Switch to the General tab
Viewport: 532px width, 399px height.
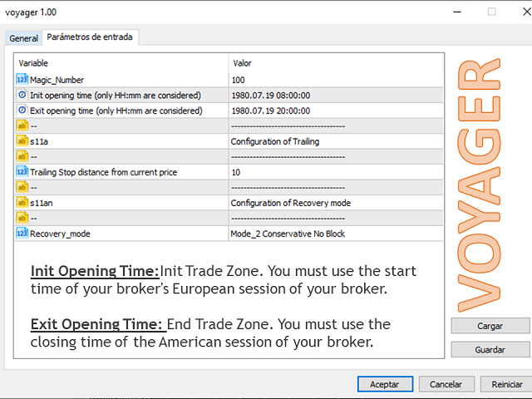tap(23, 38)
